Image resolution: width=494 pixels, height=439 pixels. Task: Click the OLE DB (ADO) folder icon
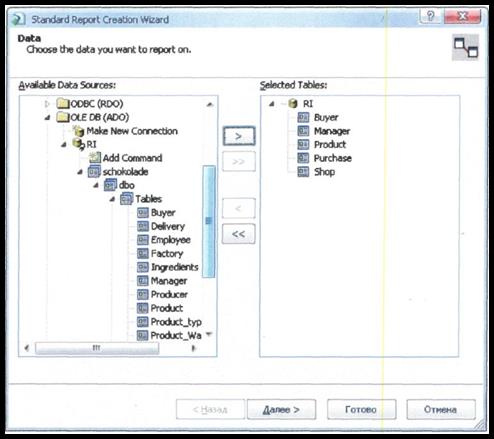click(63, 117)
